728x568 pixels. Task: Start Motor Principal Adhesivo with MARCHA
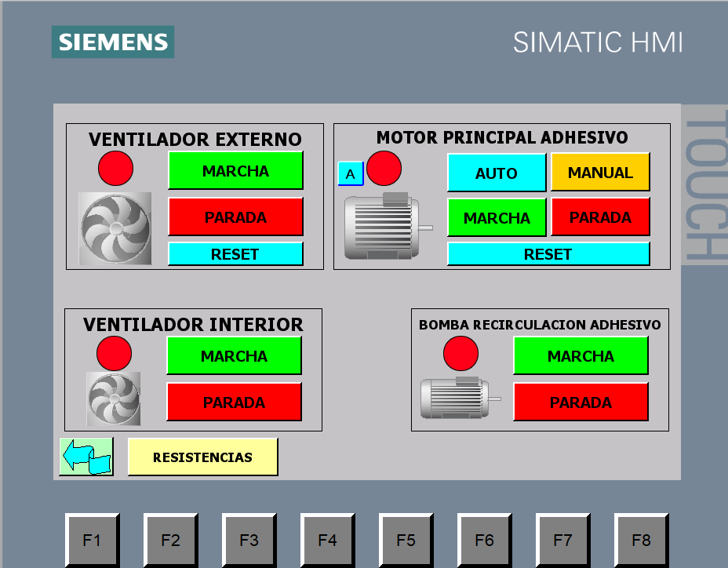[x=497, y=217]
